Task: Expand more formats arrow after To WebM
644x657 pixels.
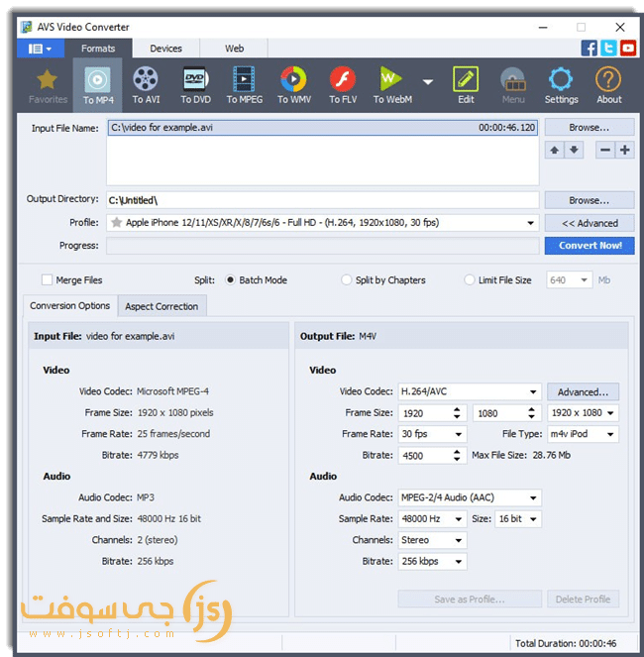Action: pyautogui.click(x=428, y=82)
